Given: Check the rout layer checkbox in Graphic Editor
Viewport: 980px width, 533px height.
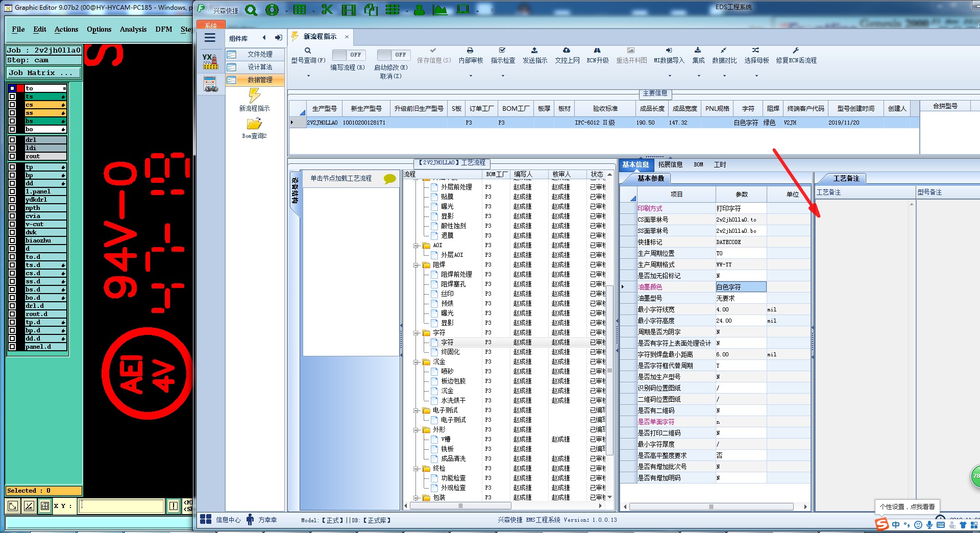Looking at the screenshot, I should (12, 156).
